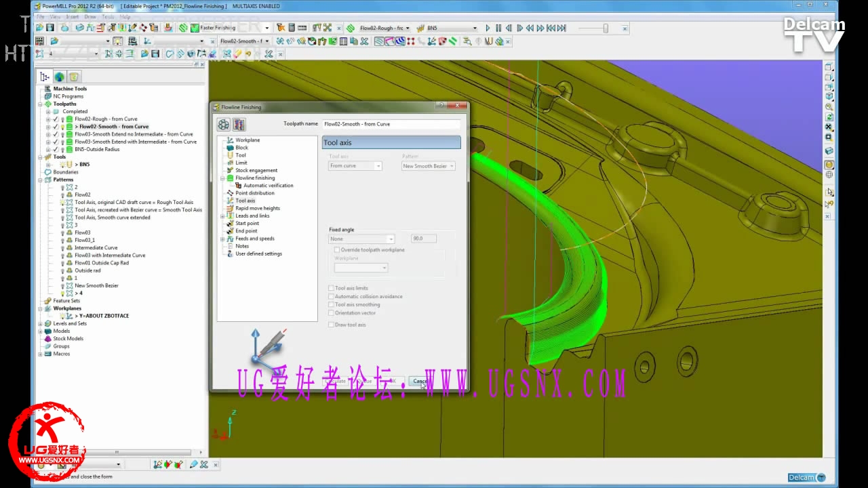Viewport: 868px width, 488px height.
Task: Select Flow02-Rough - from Curve toolpath
Action: (x=106, y=119)
